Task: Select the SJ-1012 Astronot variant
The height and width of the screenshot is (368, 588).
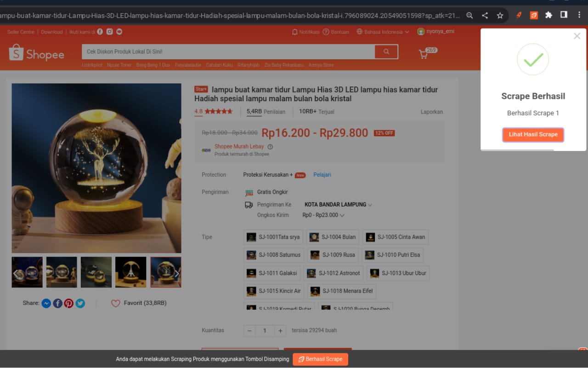Action: 334,273
